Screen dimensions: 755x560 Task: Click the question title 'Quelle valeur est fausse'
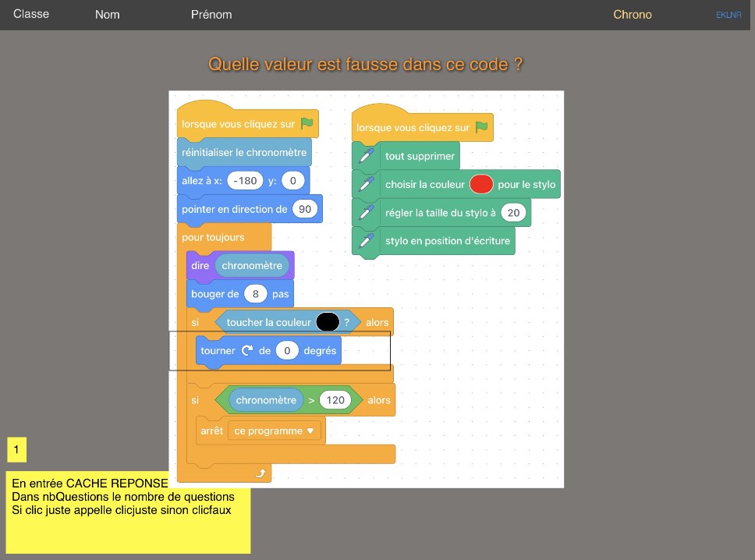coord(366,64)
